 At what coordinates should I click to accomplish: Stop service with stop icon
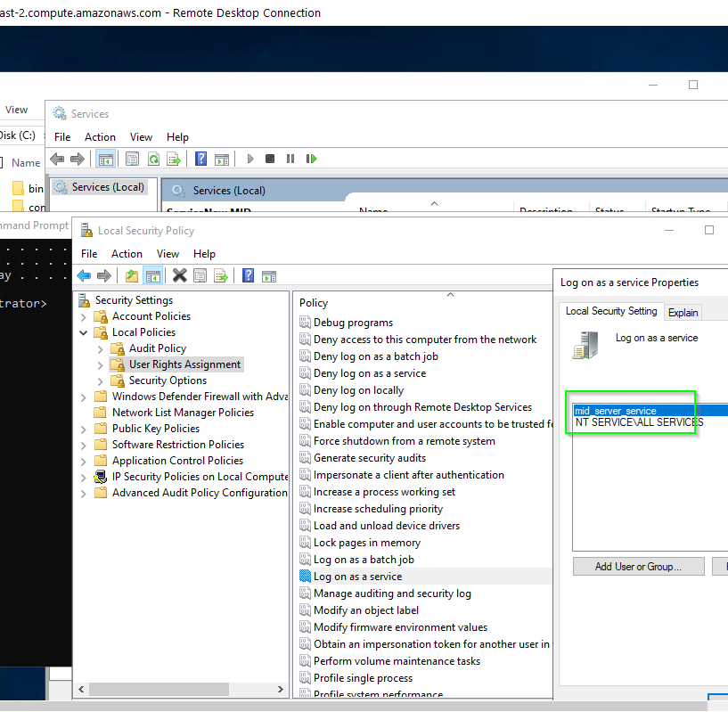pyautogui.click(x=270, y=159)
